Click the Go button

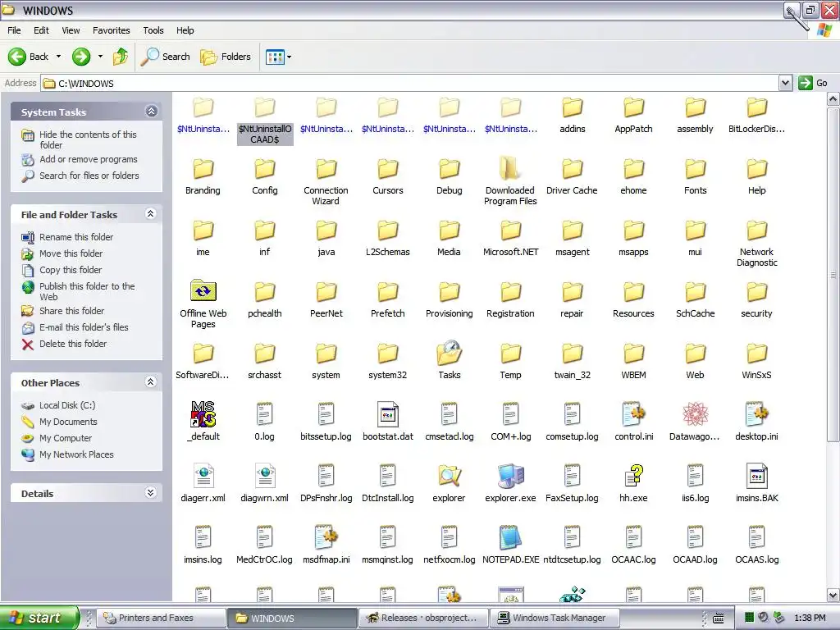tap(813, 83)
